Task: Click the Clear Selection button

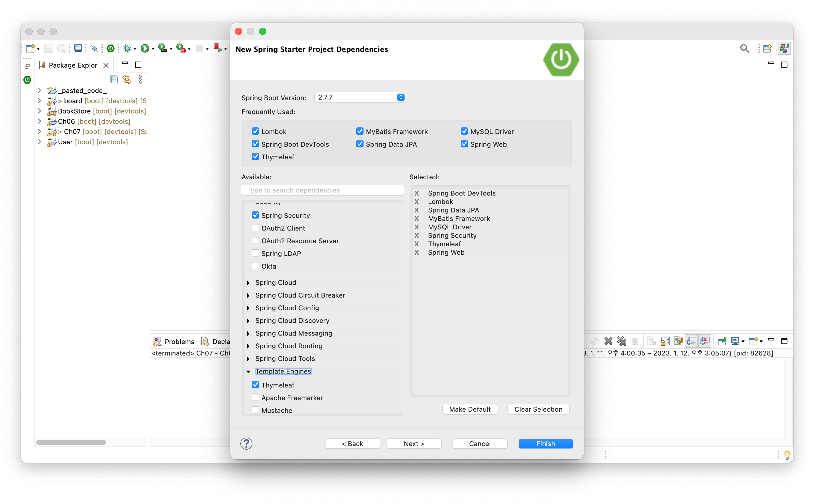Action: 538,409
